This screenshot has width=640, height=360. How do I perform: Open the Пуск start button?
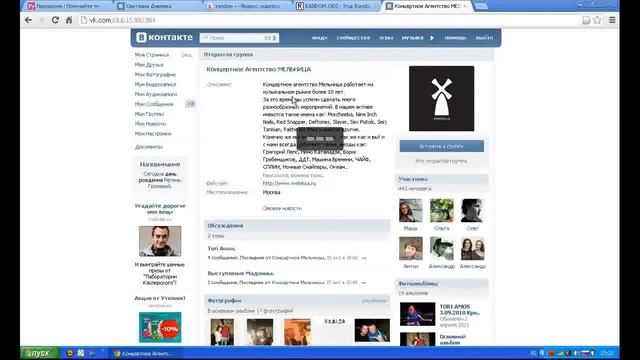pyautogui.click(x=40, y=353)
